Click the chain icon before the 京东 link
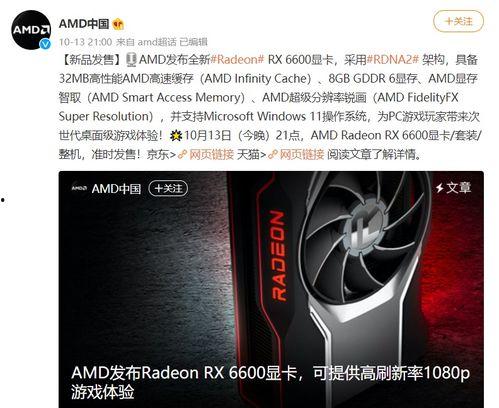The height and width of the screenshot is (408, 499). [x=182, y=155]
